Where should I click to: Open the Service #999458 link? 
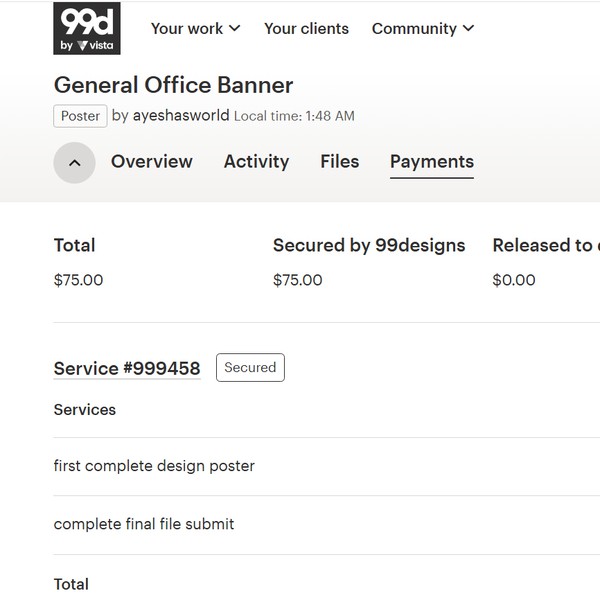(127, 368)
